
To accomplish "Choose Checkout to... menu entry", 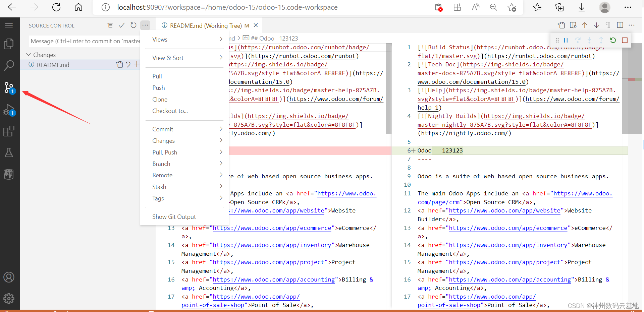I will coord(184,111).
